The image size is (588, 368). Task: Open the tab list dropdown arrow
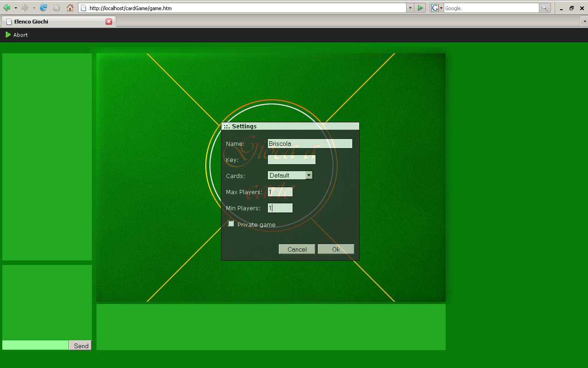(584, 21)
